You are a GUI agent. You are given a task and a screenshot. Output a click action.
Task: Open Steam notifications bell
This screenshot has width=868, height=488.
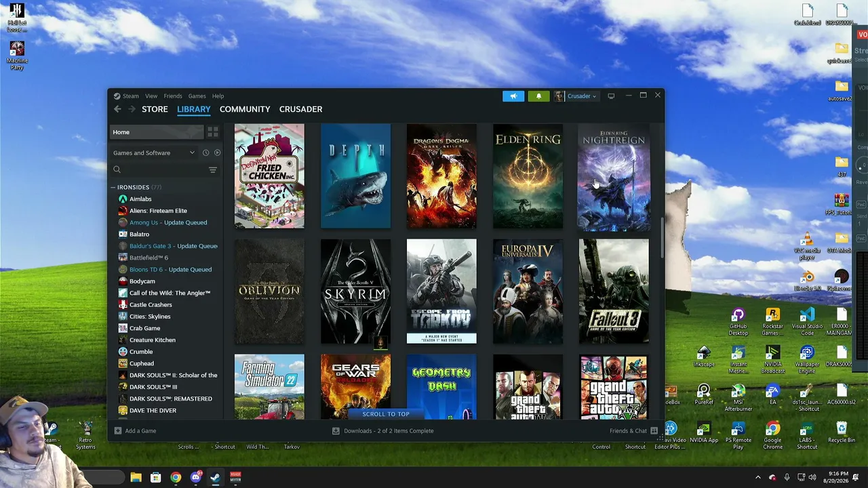click(538, 96)
